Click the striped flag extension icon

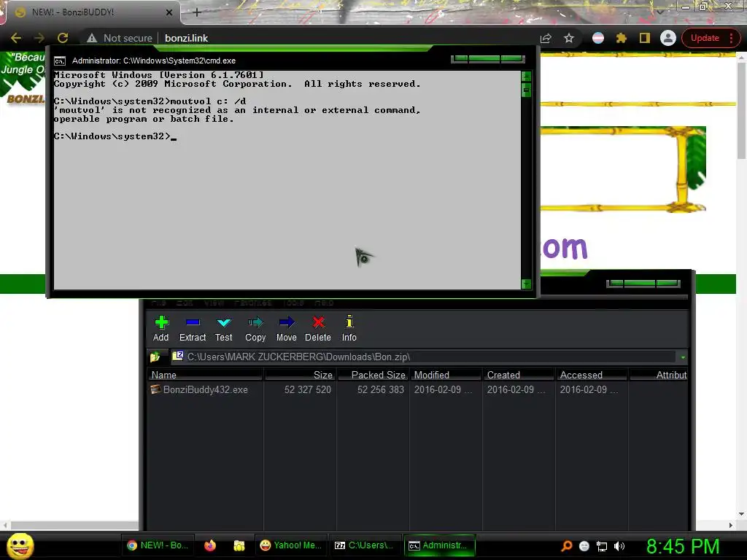coord(598,38)
